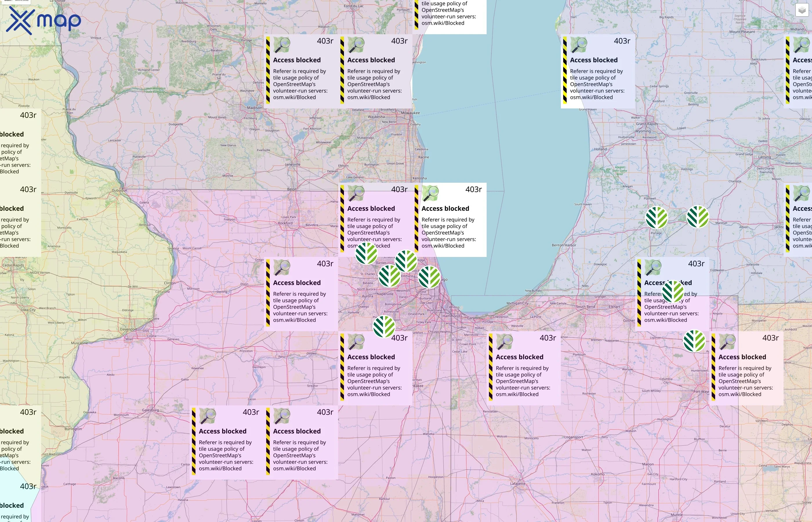This screenshot has height=522, width=812.
Task: Click the Logansport city label
Action: pyautogui.click(x=573, y=437)
